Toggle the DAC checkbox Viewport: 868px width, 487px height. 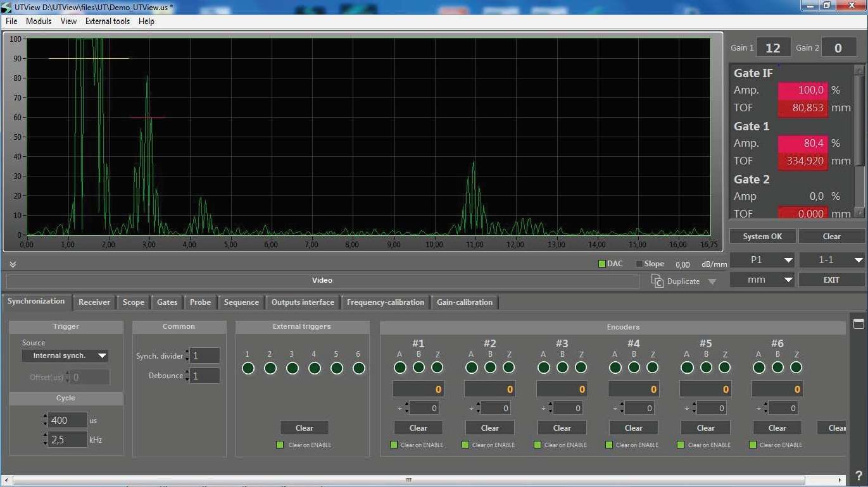tap(602, 264)
